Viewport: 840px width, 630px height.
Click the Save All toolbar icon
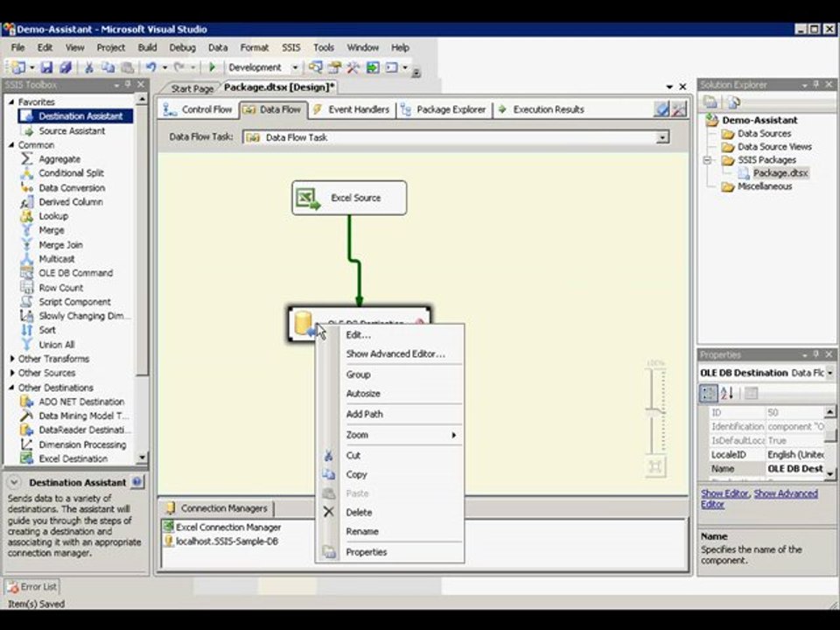point(66,67)
